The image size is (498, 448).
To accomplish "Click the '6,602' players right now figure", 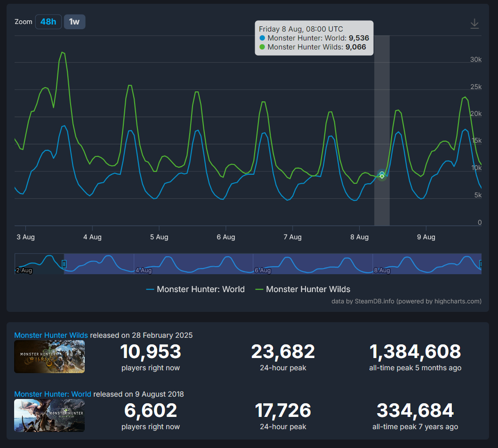I will [x=151, y=410].
